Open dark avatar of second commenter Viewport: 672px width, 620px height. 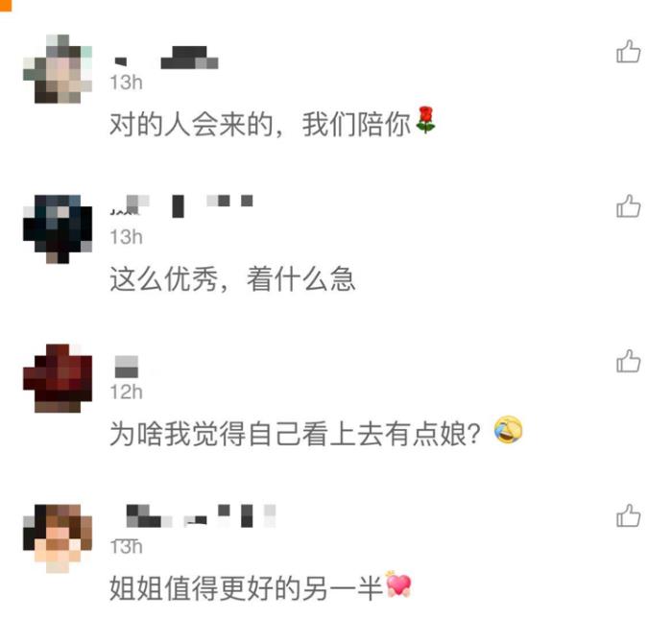pos(58,228)
